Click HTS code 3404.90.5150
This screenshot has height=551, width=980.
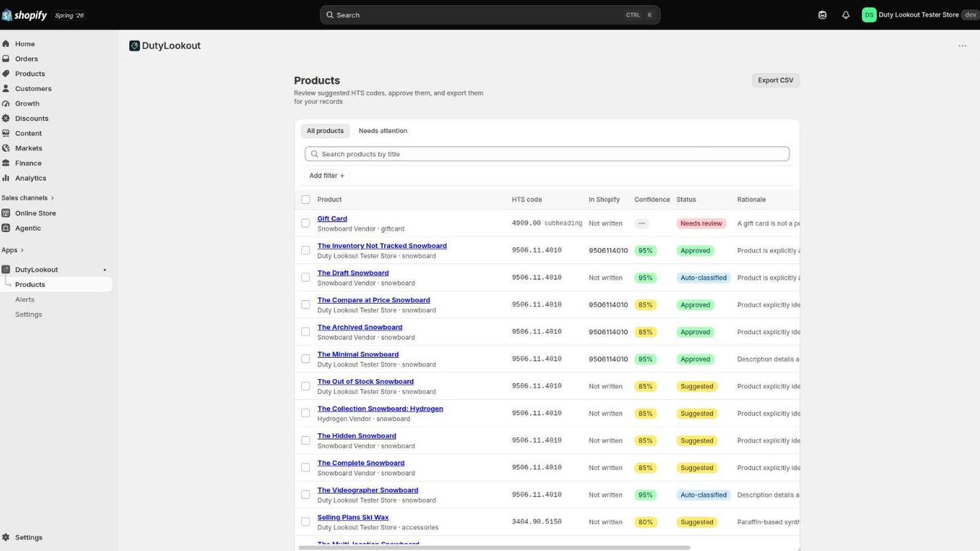(537, 522)
